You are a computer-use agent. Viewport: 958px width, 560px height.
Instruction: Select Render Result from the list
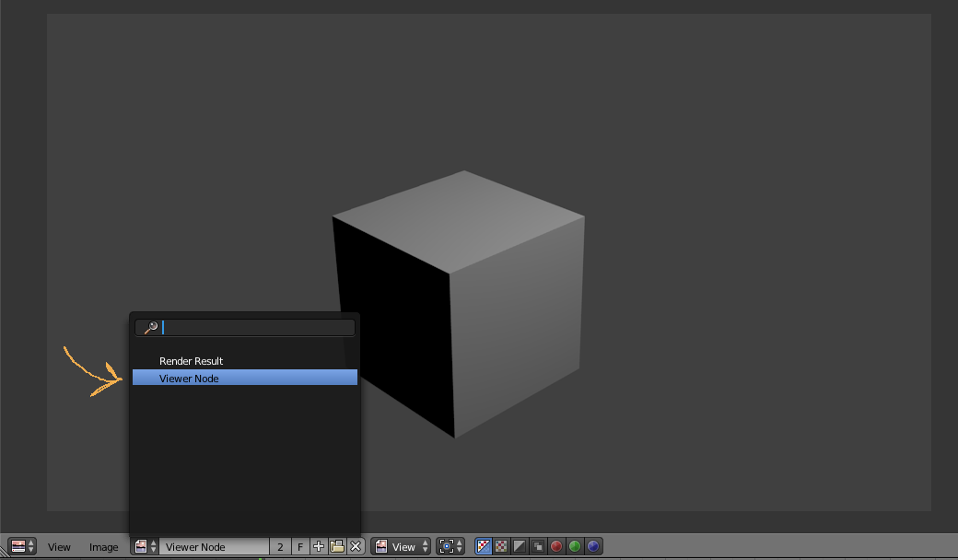click(x=192, y=361)
